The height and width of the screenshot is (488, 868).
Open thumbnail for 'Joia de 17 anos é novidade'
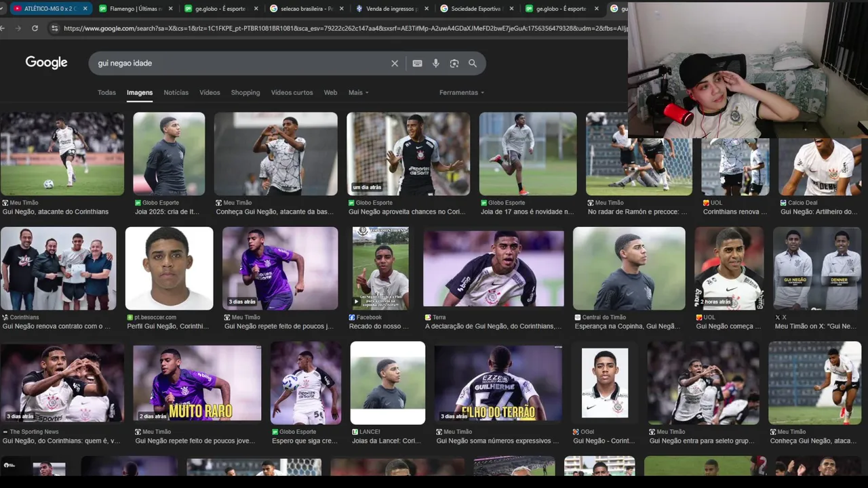pos(528,154)
